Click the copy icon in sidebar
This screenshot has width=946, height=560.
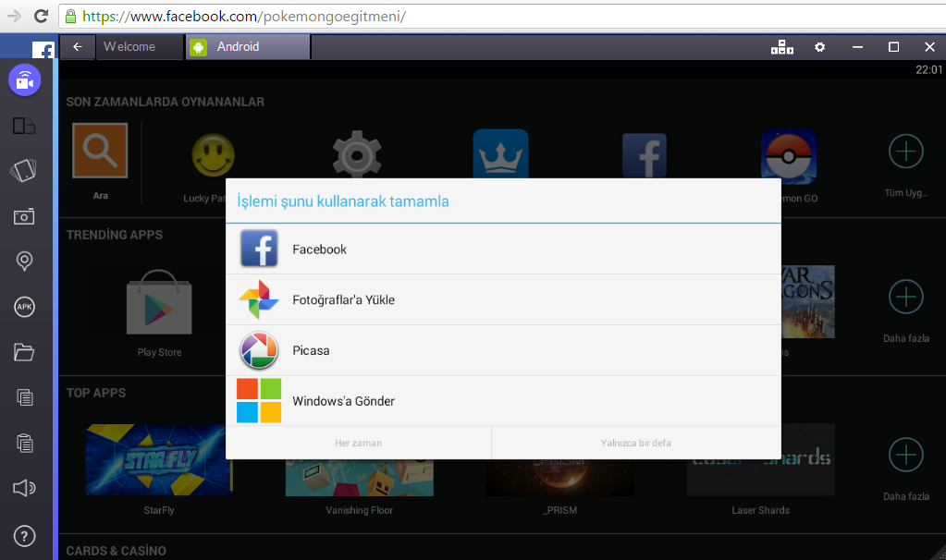coord(25,397)
